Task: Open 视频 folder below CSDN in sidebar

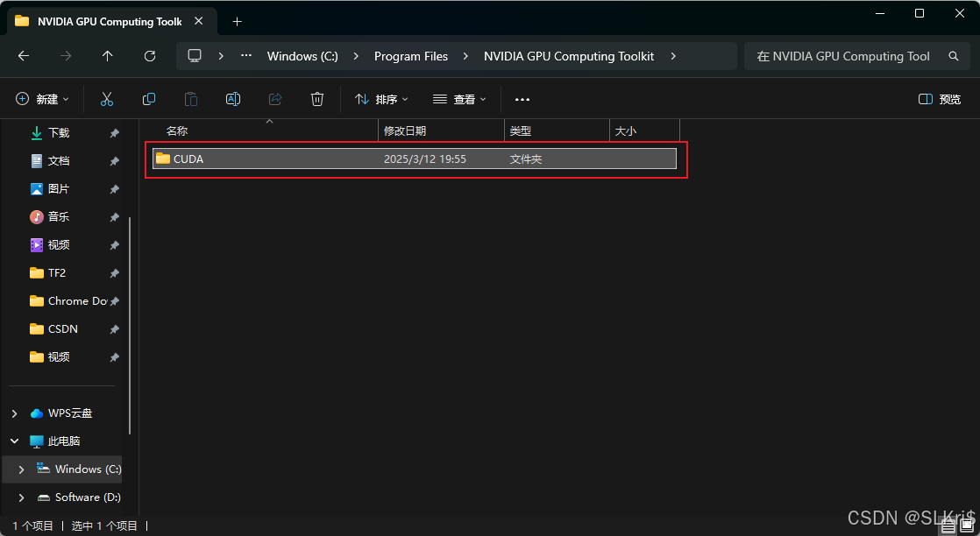Action: coord(59,357)
